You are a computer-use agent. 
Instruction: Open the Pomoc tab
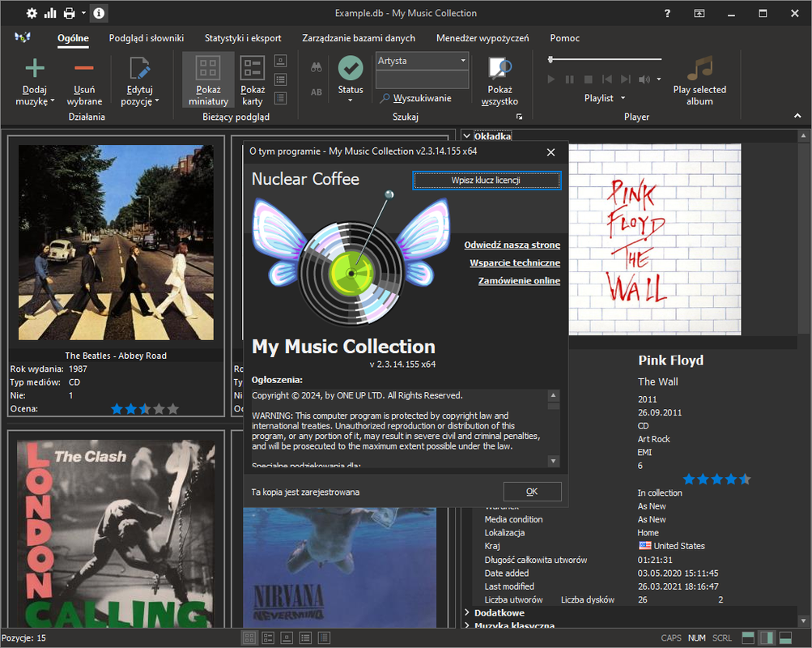pyautogui.click(x=564, y=38)
